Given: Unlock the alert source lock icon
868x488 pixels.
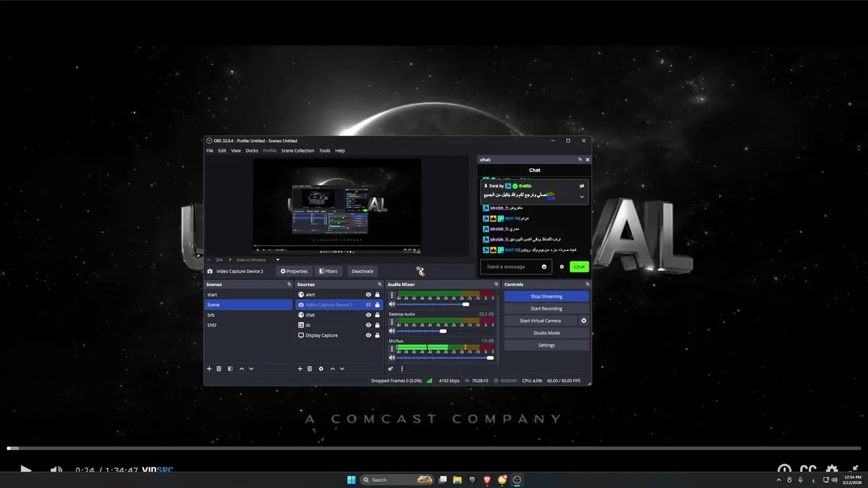Looking at the screenshot, I should [x=377, y=295].
